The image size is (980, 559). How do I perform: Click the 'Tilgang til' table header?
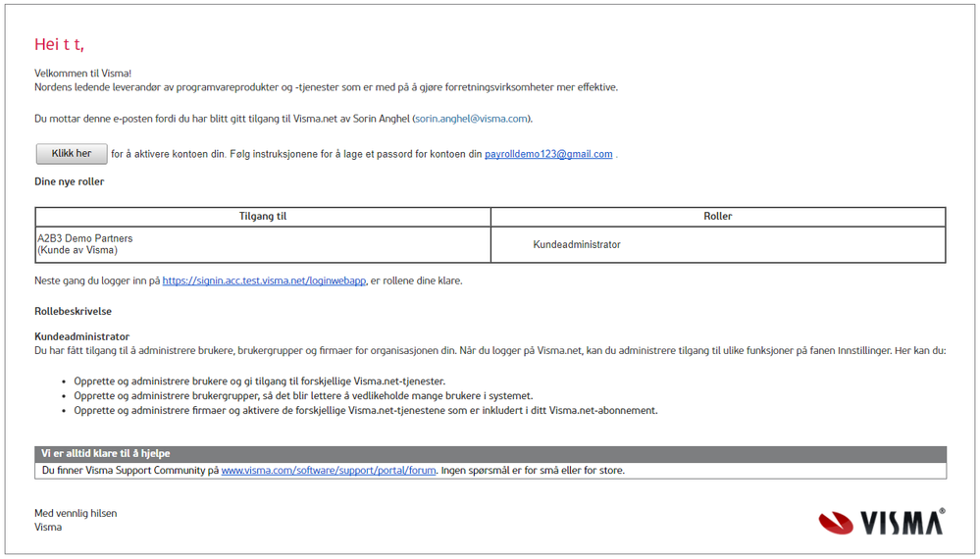click(x=263, y=217)
